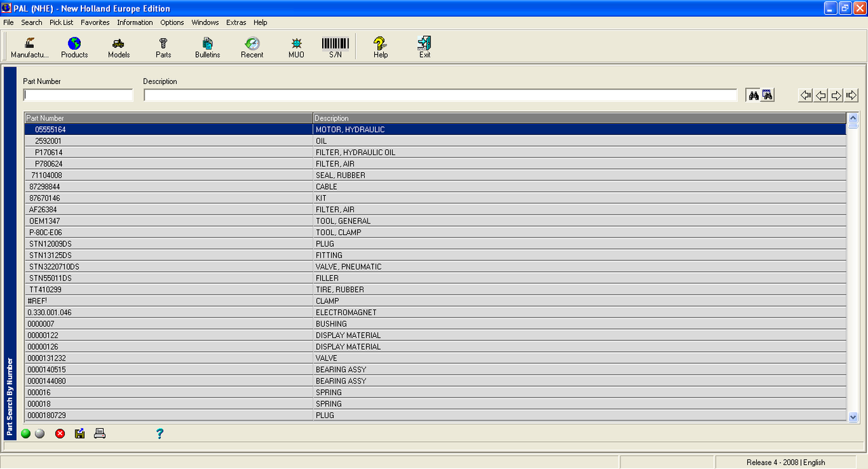
Task: Select part 0000180729 row
Action: point(435,415)
